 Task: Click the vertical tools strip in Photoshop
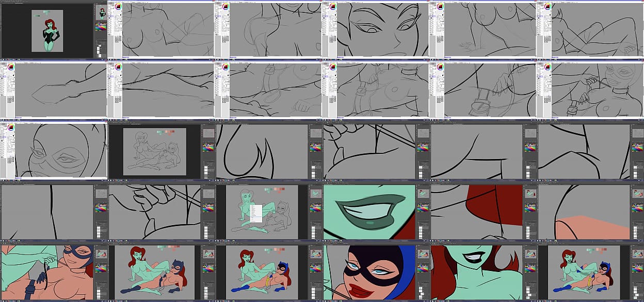click(x=2, y=26)
